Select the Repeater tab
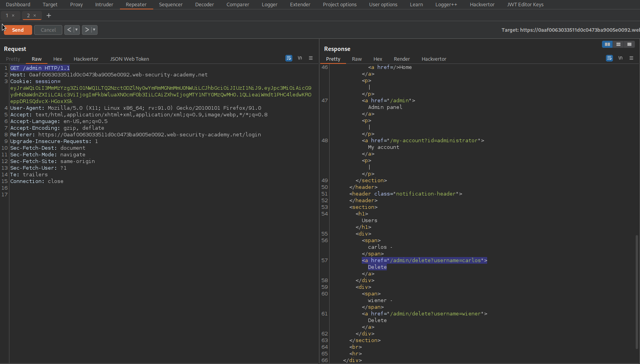Screen dimensions: 640x364 click(x=136, y=5)
